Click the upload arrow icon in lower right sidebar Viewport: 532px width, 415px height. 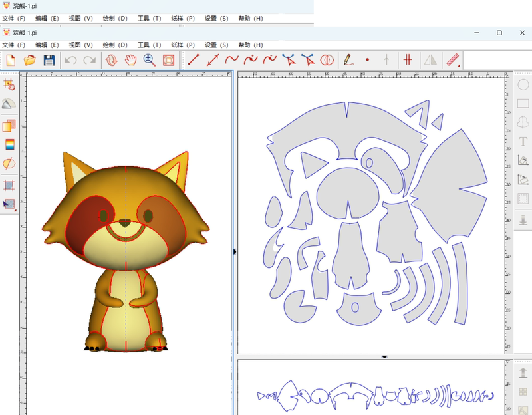(523, 372)
